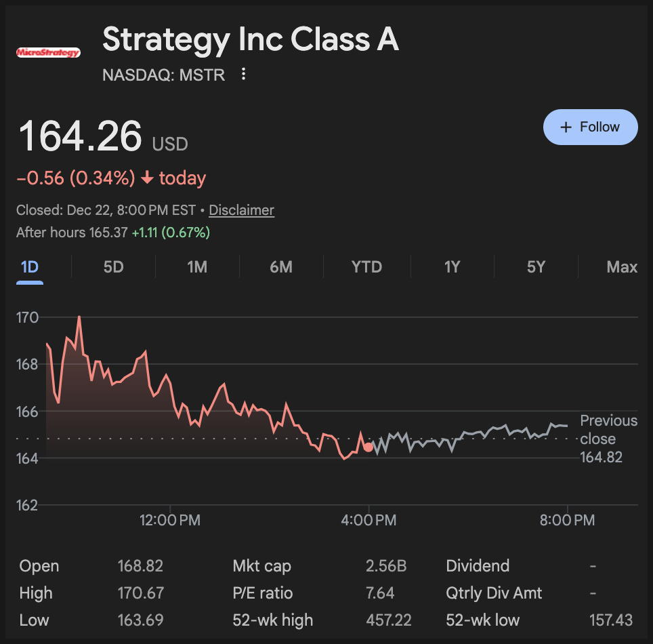This screenshot has height=644, width=653.
Task: Click the Previous close 164.82 label
Action: (x=608, y=439)
